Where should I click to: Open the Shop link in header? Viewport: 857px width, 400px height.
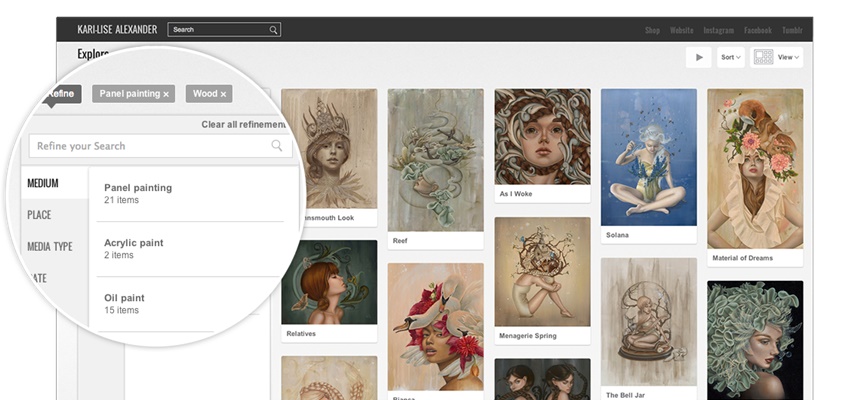point(652,30)
